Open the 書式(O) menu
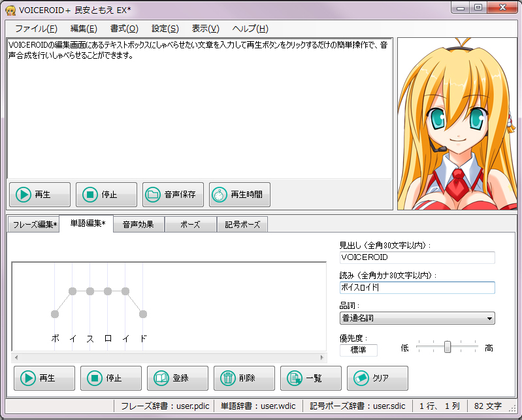522x420 pixels. [x=124, y=29]
